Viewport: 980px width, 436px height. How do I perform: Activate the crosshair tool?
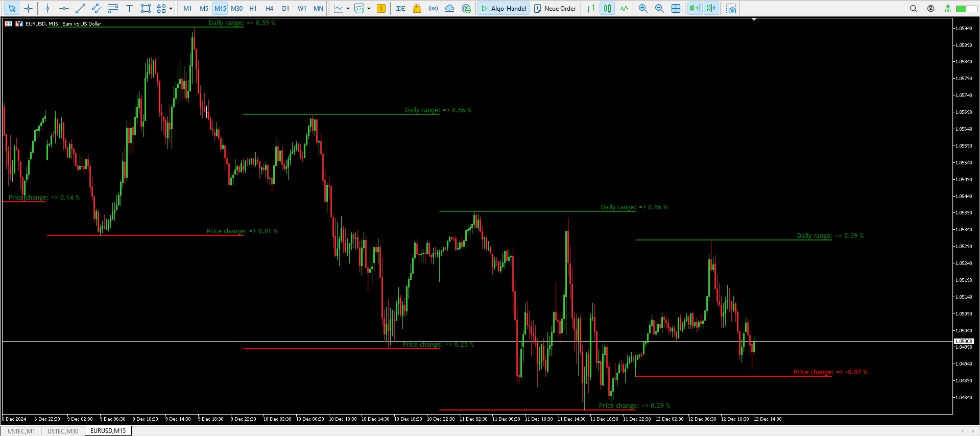pyautogui.click(x=29, y=8)
